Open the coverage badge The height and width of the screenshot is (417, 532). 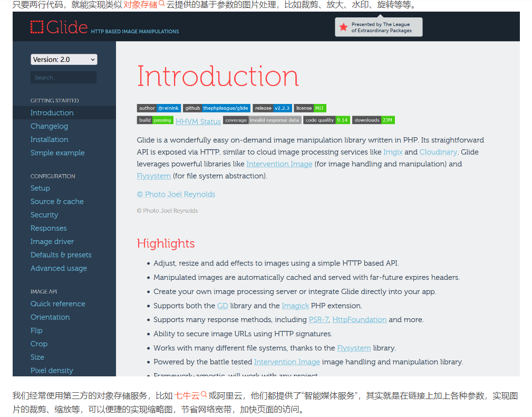pos(262,120)
